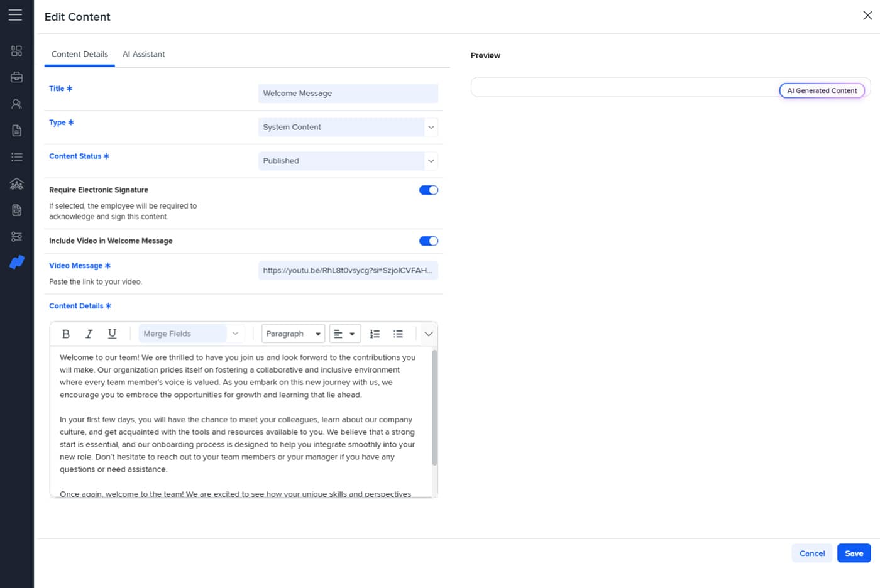Open the Paragraph style dropdown
The height and width of the screenshot is (588, 880).
(x=293, y=334)
